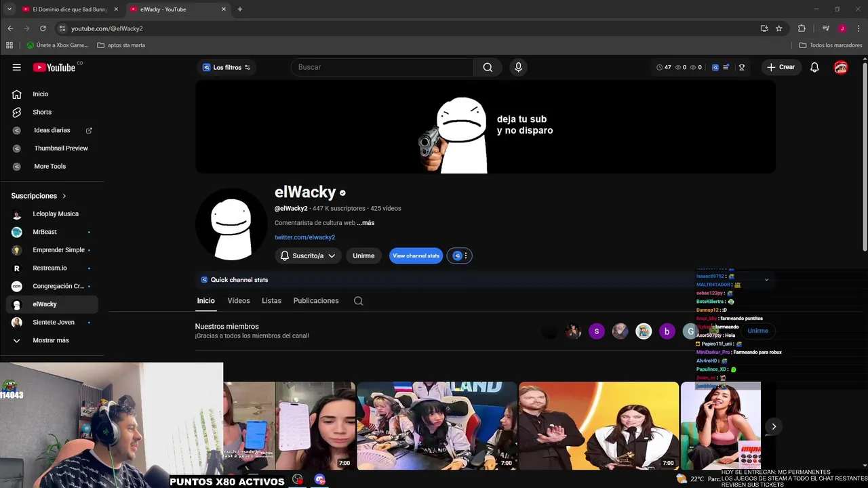The image size is (868, 488).
Task: Click Unirme in members section
Action: click(757, 331)
